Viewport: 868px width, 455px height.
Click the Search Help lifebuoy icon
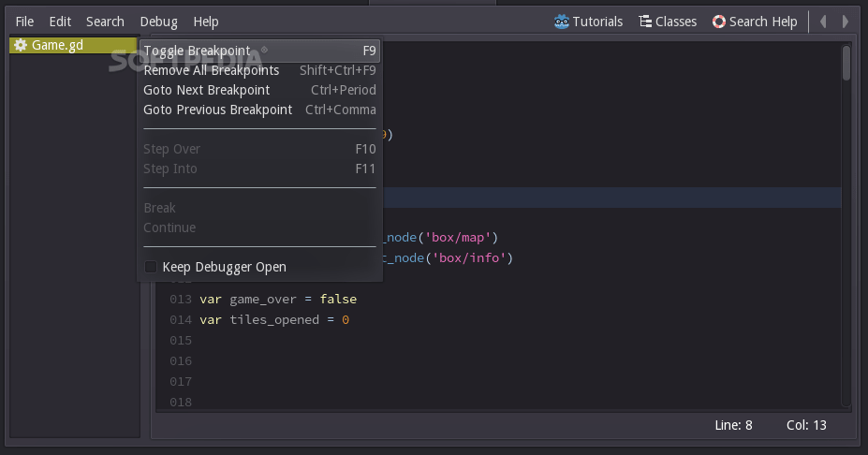click(718, 22)
